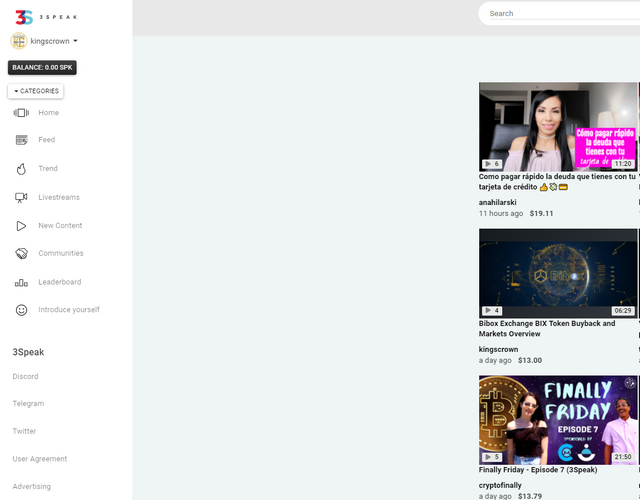Open the Twitter link
Screen dimensions: 640x500
click(x=24, y=431)
